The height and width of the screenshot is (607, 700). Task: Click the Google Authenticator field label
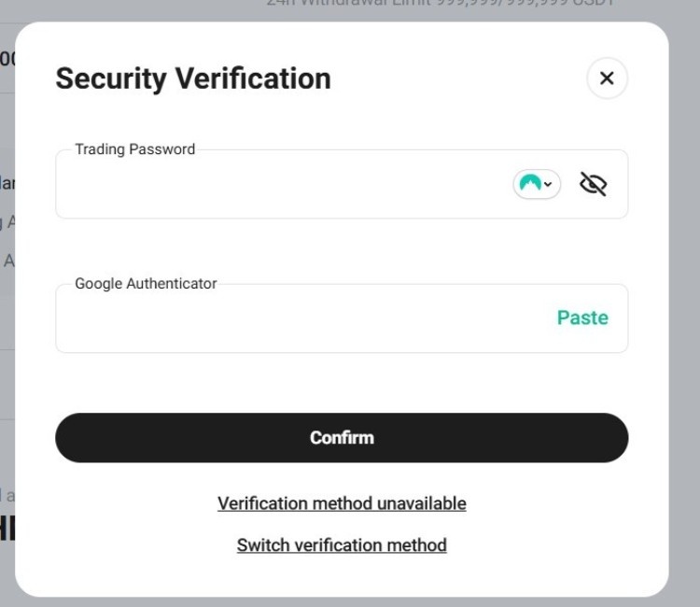coord(146,284)
